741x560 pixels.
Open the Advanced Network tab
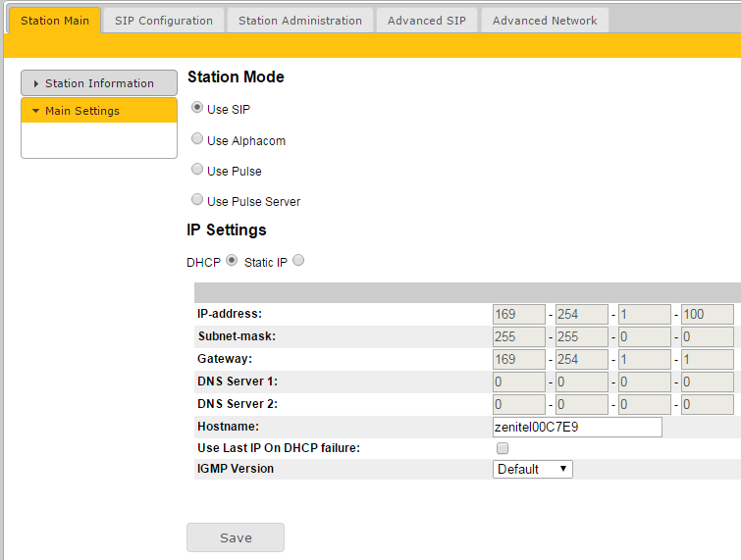coord(545,21)
